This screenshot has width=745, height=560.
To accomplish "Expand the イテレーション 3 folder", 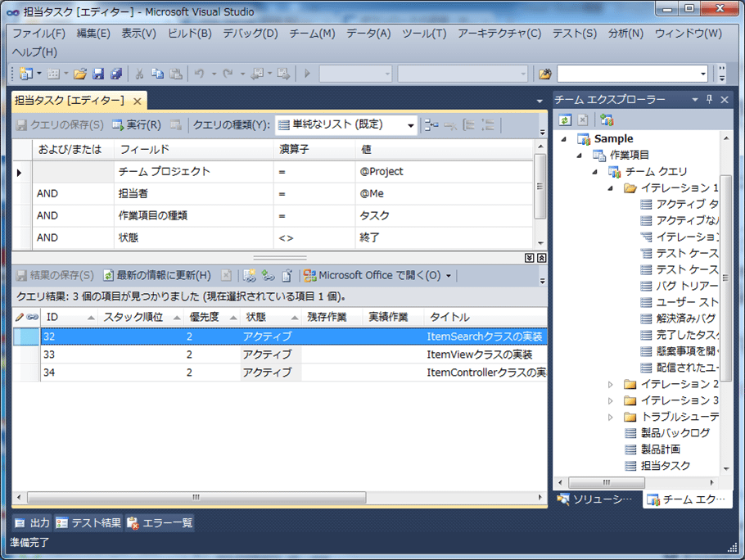I will [x=611, y=401].
